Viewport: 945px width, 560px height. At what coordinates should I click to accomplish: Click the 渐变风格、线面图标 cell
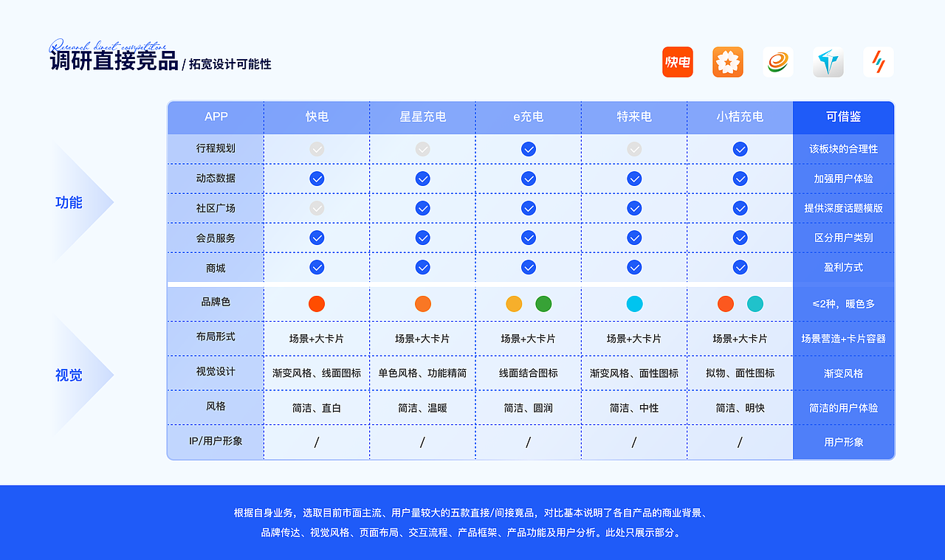coord(317,373)
